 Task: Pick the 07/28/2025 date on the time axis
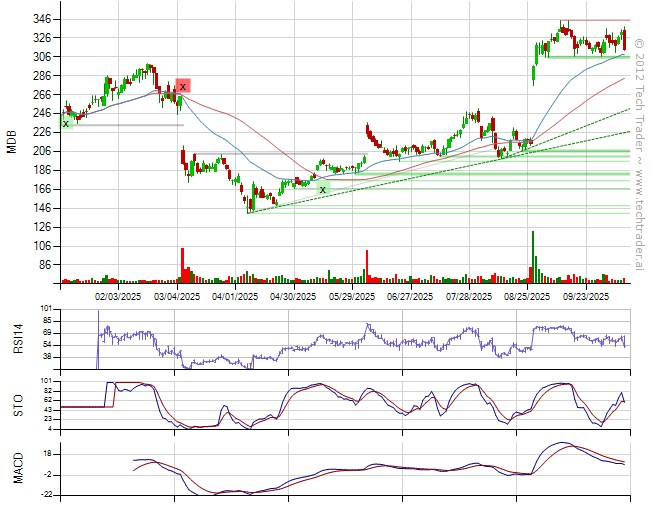point(469,296)
